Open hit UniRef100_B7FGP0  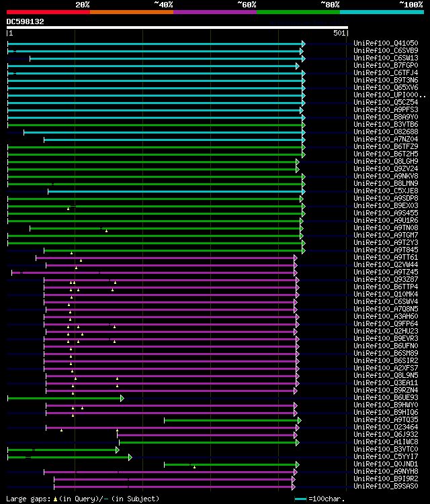386,65
